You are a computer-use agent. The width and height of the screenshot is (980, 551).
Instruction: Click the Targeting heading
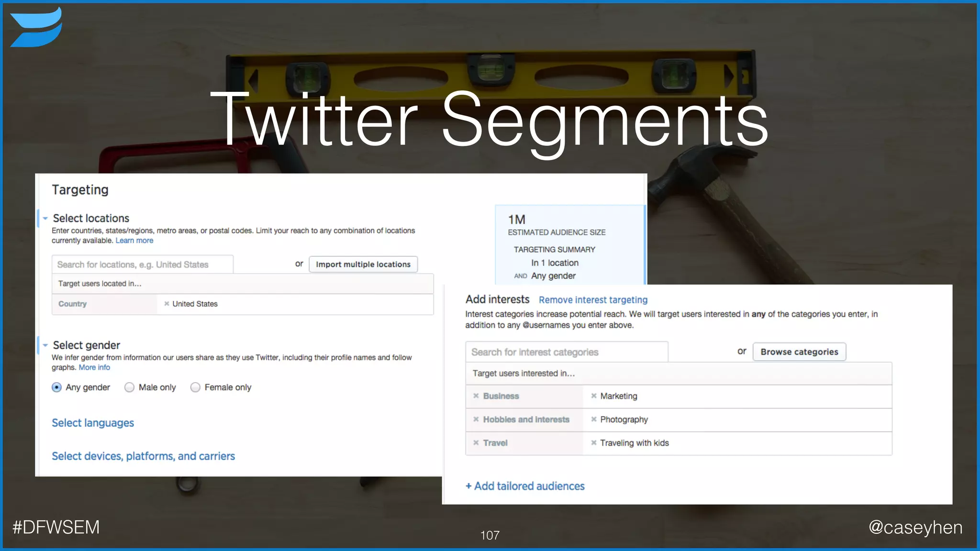(x=80, y=190)
